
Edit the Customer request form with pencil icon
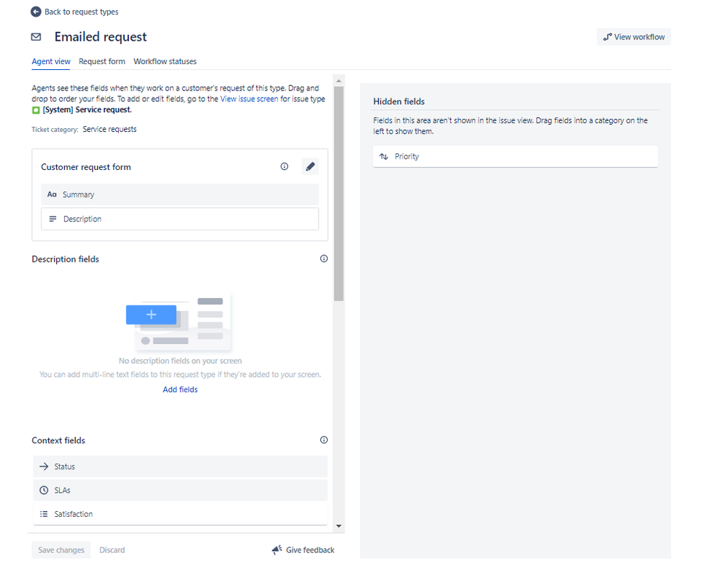click(310, 167)
